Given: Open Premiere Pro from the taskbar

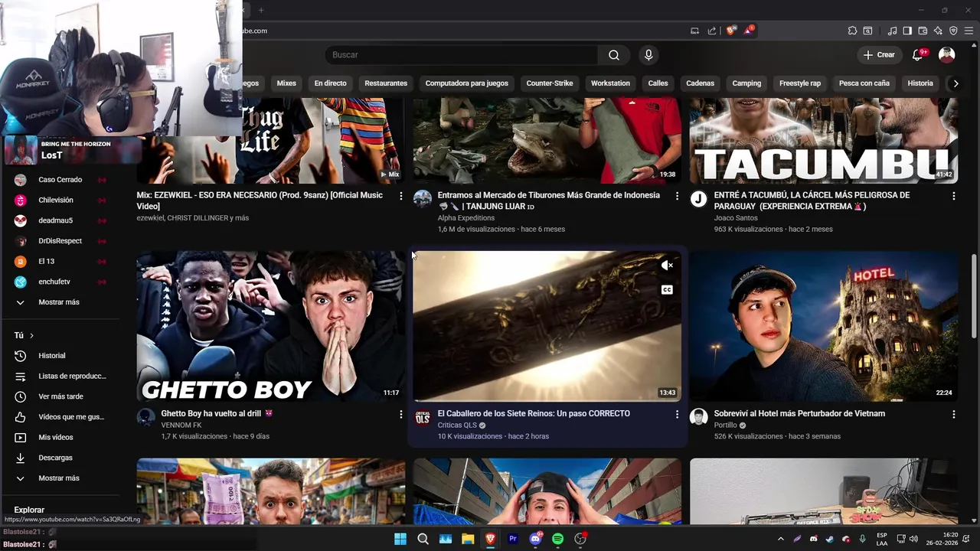Looking at the screenshot, I should (x=513, y=539).
